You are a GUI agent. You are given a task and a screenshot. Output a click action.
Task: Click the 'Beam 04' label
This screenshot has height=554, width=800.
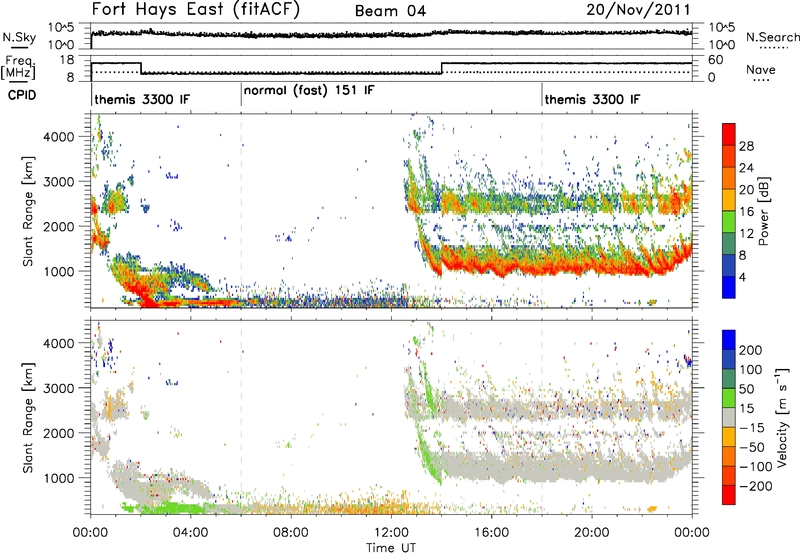pyautogui.click(x=390, y=11)
